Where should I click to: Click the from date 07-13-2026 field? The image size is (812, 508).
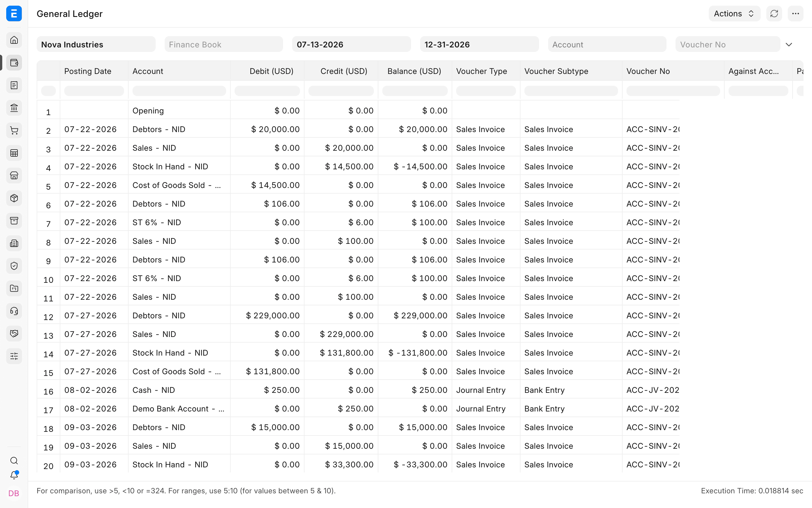point(351,44)
